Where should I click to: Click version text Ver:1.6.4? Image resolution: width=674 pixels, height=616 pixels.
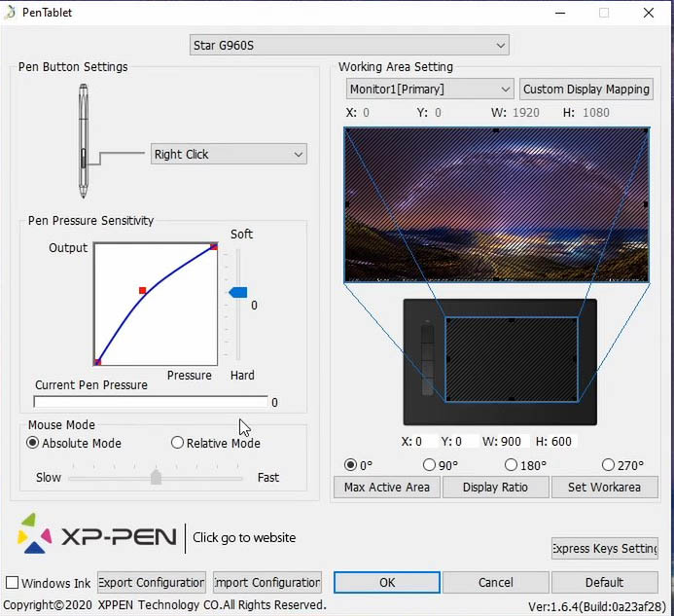(x=597, y=606)
